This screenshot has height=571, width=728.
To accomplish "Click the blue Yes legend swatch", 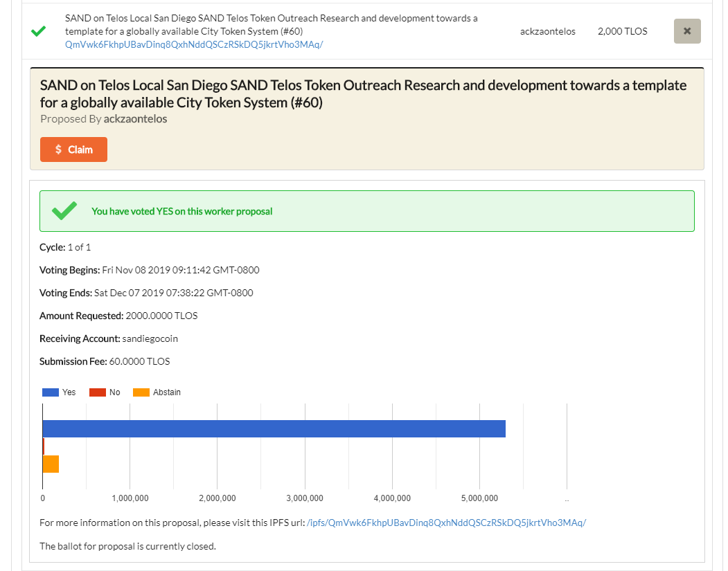I will point(51,392).
